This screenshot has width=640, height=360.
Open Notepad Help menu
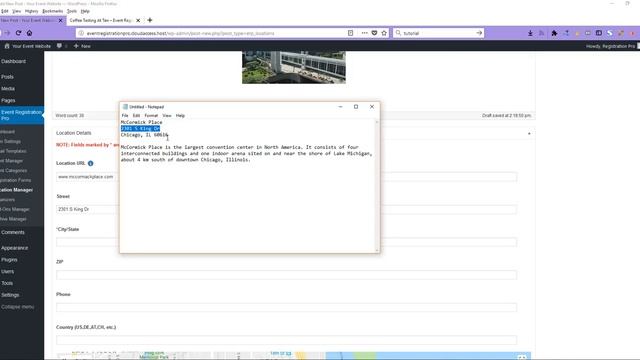[180, 116]
